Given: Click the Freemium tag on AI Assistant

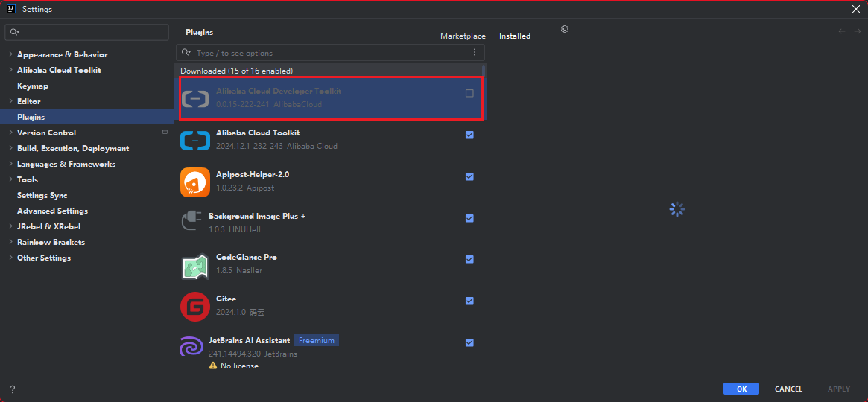Looking at the screenshot, I should 317,341.
